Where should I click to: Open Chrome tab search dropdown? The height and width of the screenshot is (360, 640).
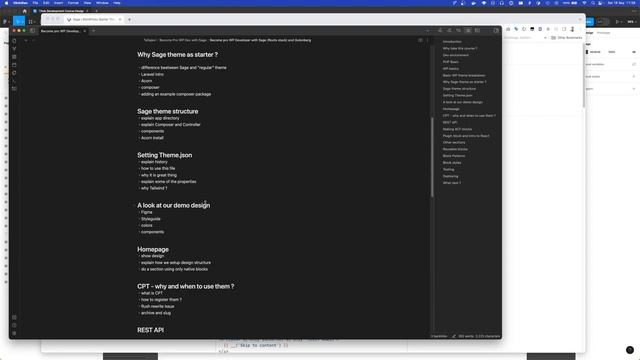[580, 20]
